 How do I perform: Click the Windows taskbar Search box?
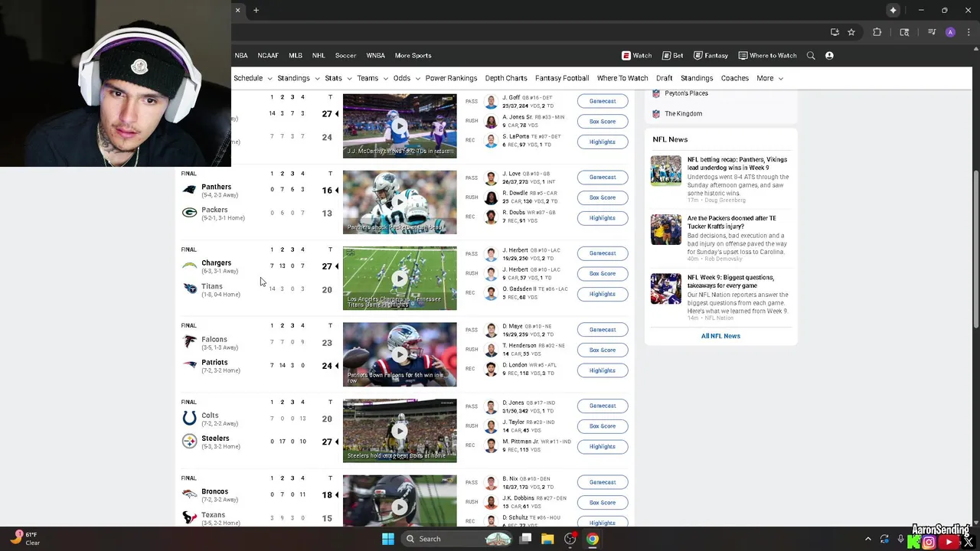pos(457,539)
